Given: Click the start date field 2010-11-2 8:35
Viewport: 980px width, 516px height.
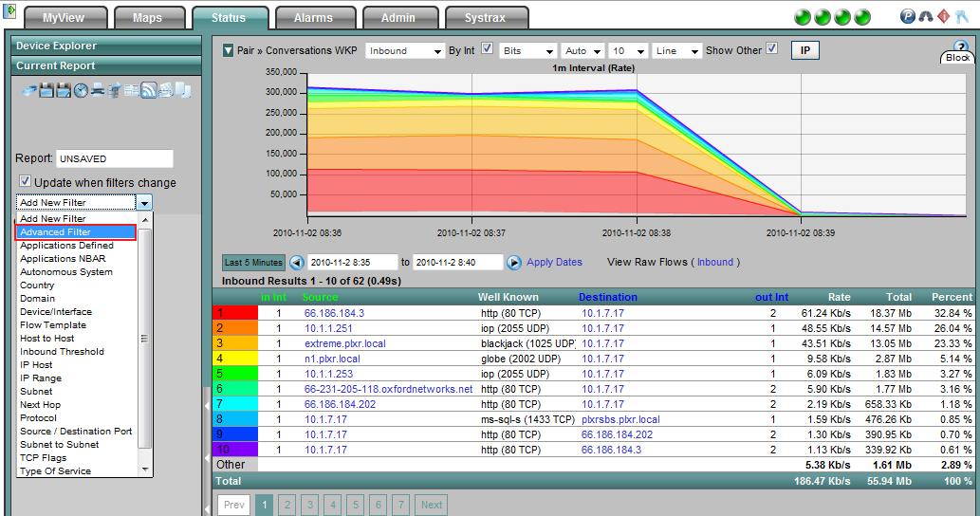Looking at the screenshot, I should [x=353, y=263].
